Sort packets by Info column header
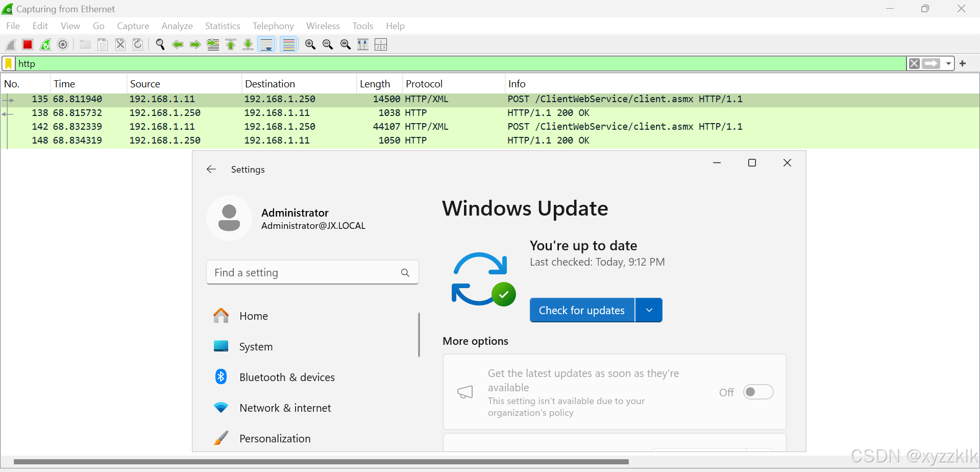This screenshot has height=472, width=980. (x=742, y=84)
